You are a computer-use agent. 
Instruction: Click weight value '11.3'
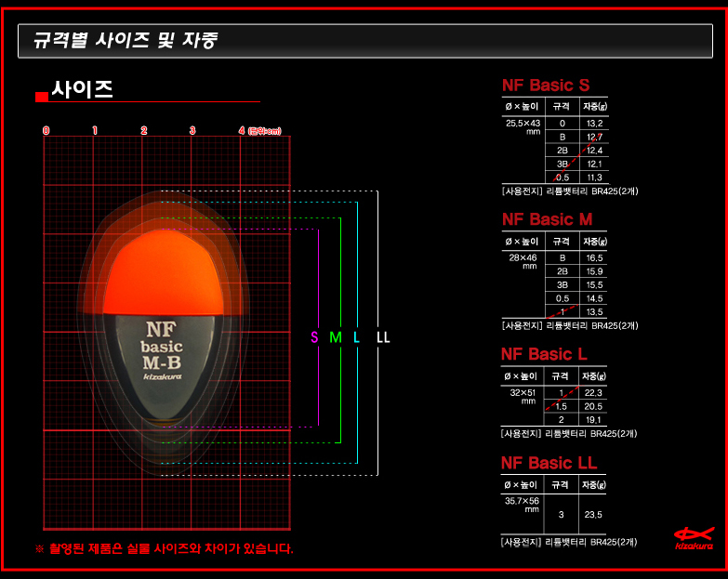(594, 178)
